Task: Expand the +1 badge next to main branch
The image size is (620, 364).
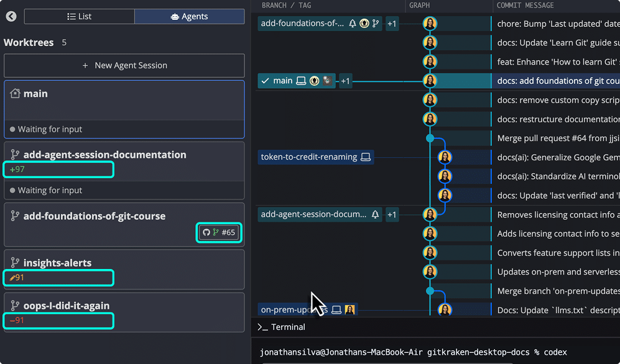Action: click(346, 80)
